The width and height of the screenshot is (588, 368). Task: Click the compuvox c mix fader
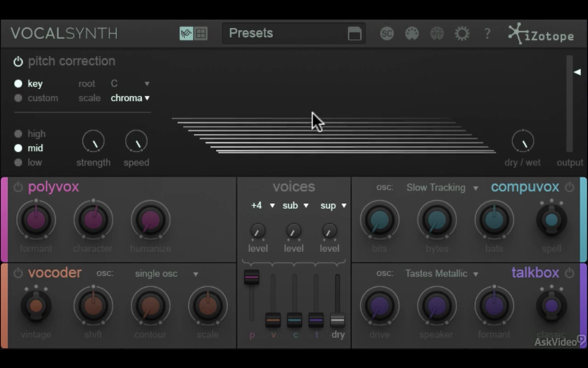click(295, 320)
